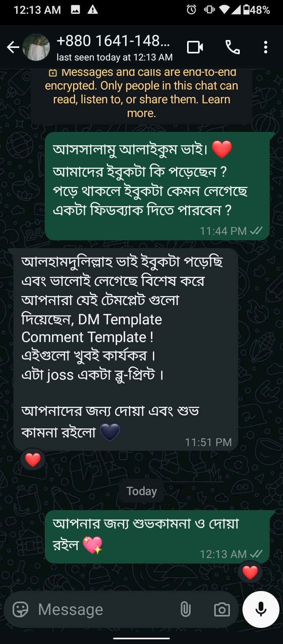Image resolution: width=283 pixels, height=644 pixels.
Task: Tap the voice call icon
Action: pos(232,47)
